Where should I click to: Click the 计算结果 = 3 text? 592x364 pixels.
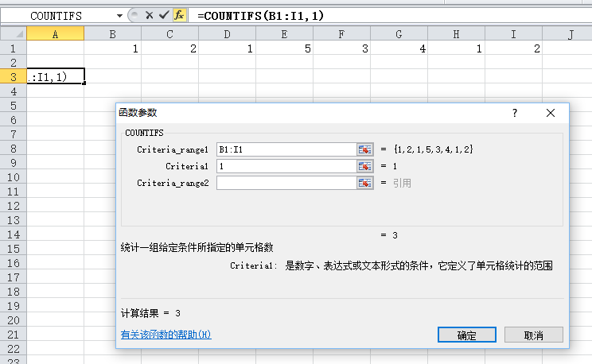coord(150,313)
